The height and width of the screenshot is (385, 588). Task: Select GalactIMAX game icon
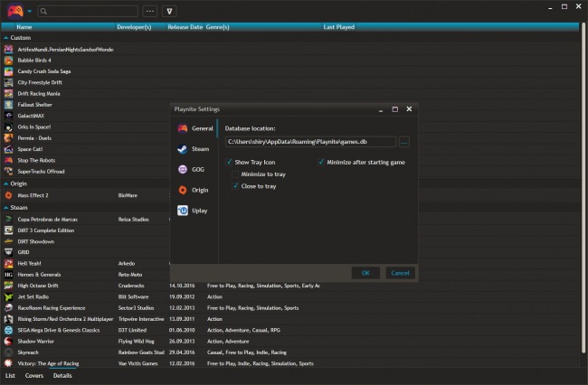[8, 116]
